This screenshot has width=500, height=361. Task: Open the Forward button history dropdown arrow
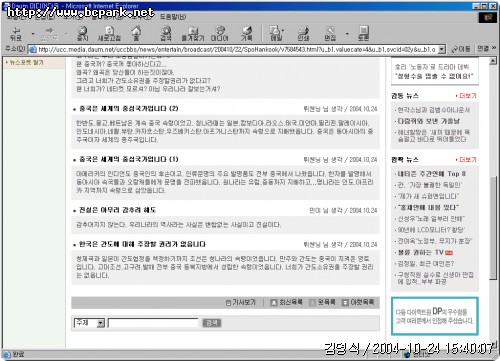coord(66,34)
